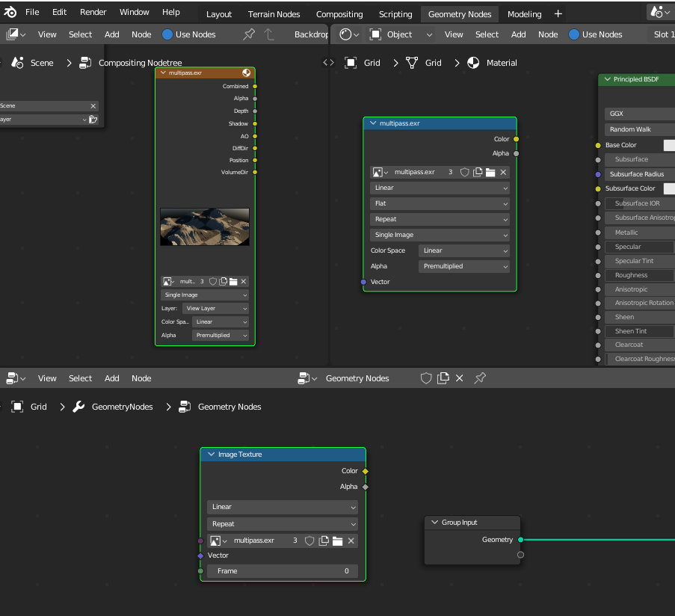This screenshot has width=675, height=616.
Task: Click folder icon in shader multipass.exr node
Action: [x=490, y=172]
